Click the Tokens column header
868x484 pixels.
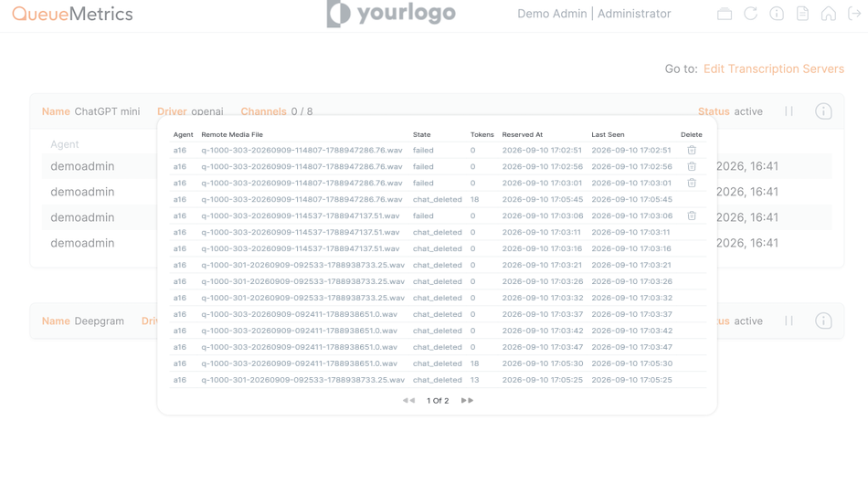(x=482, y=134)
